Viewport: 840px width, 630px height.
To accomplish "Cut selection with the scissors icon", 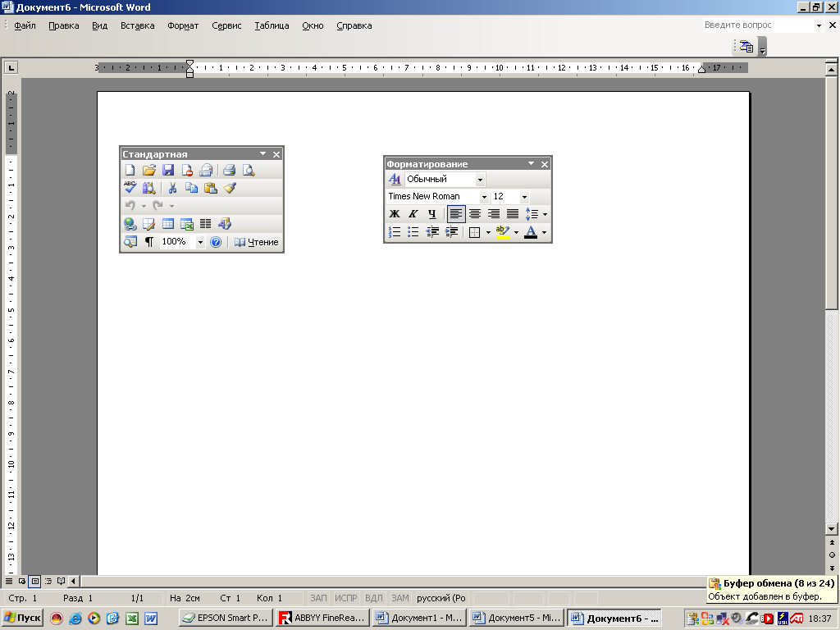I will point(172,188).
